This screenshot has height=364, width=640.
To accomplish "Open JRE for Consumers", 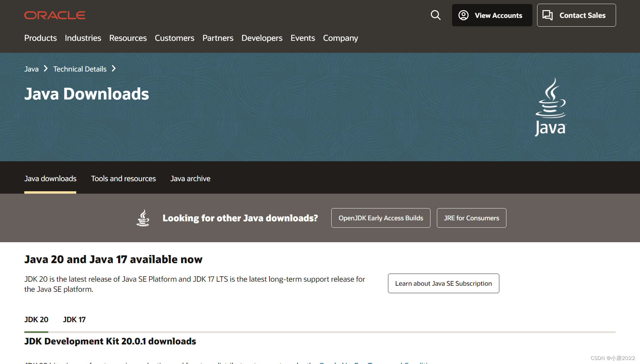I will (x=471, y=218).
